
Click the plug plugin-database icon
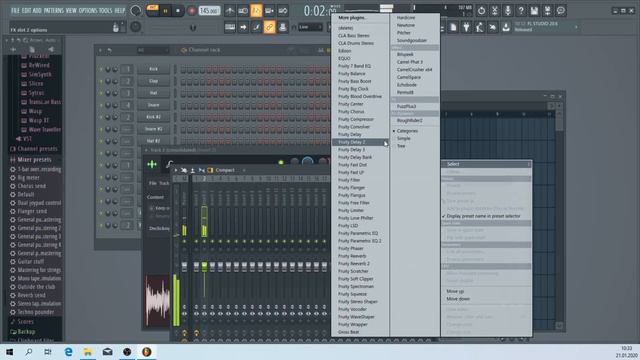pos(466,27)
